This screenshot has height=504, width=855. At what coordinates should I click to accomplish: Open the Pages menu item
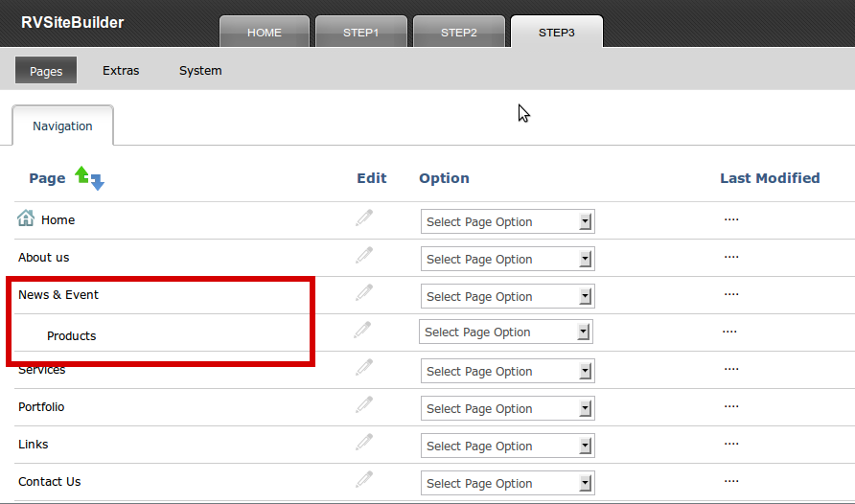coord(46,70)
